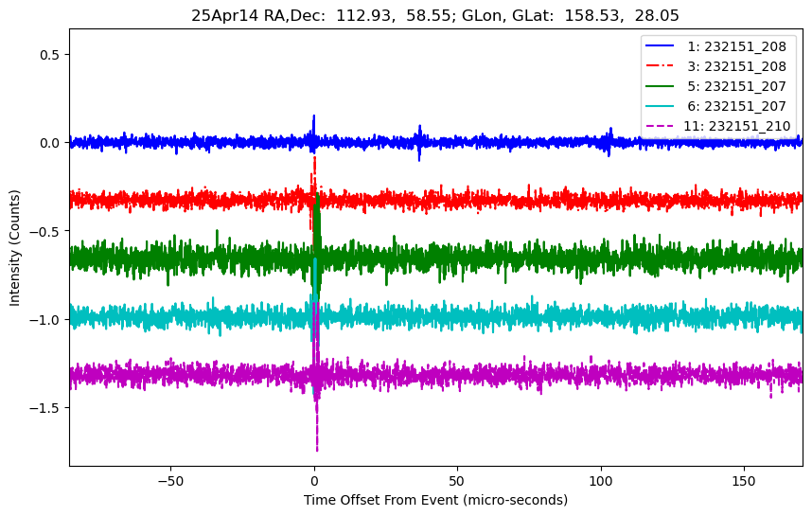Click the x-axis tick label '0'
Image resolution: width=812 pixels, height=516 pixels.
coord(314,481)
